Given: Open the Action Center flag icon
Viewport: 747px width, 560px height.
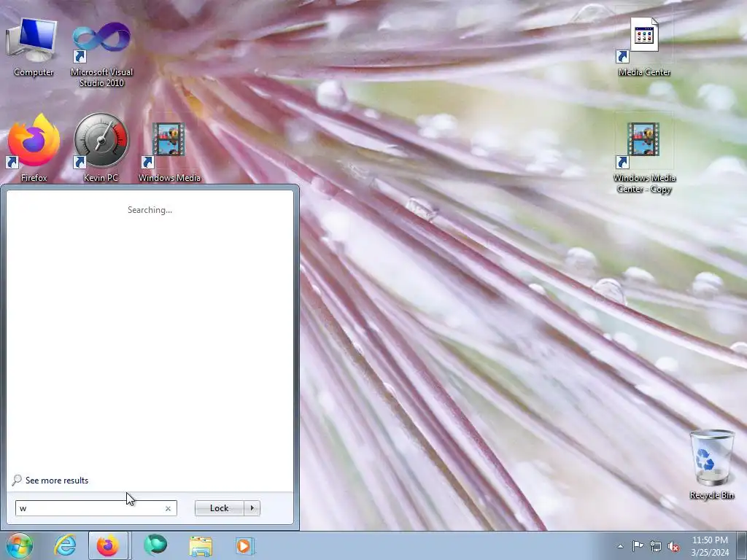Looking at the screenshot, I should coord(638,546).
